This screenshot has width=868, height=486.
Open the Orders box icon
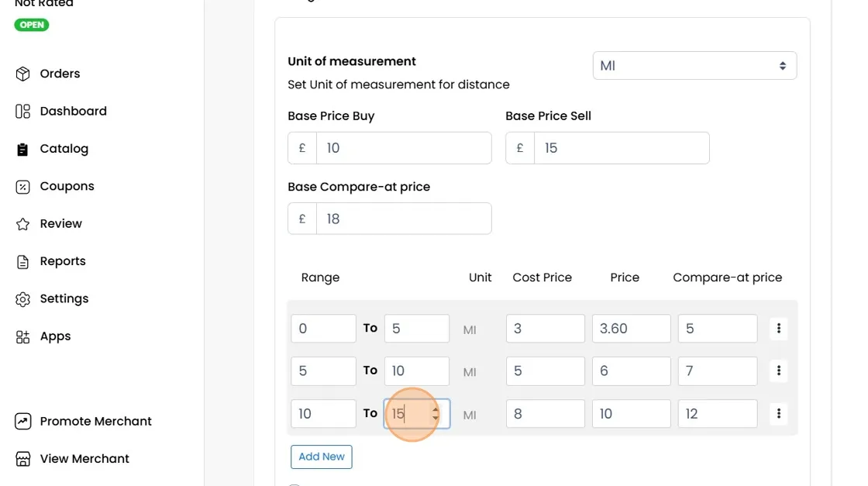(22, 74)
